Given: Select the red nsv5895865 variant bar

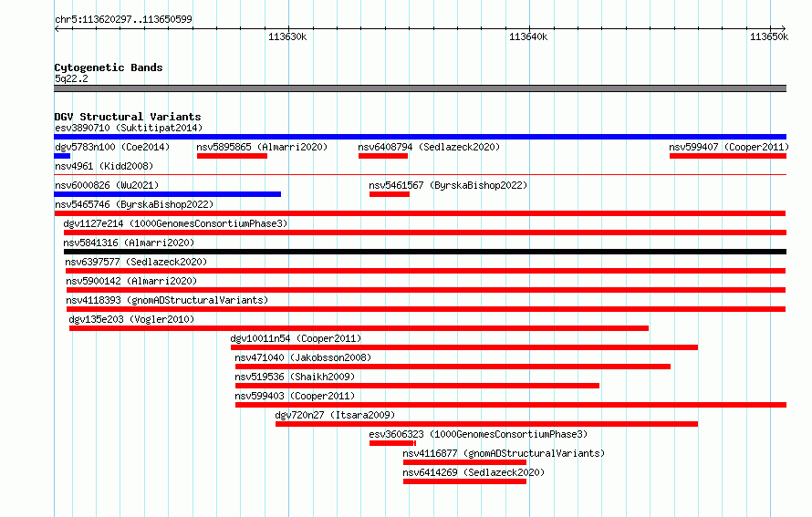Looking at the screenshot, I should click(232, 156).
